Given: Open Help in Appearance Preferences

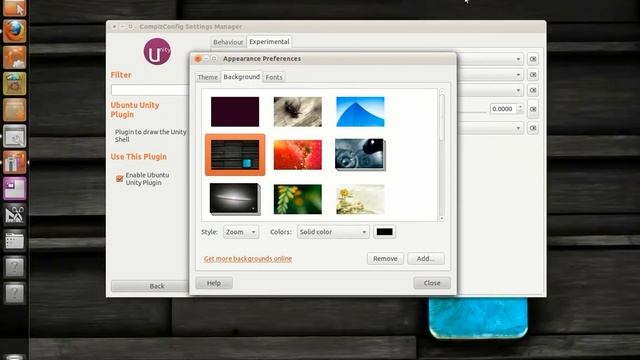Looking at the screenshot, I should click(214, 283).
